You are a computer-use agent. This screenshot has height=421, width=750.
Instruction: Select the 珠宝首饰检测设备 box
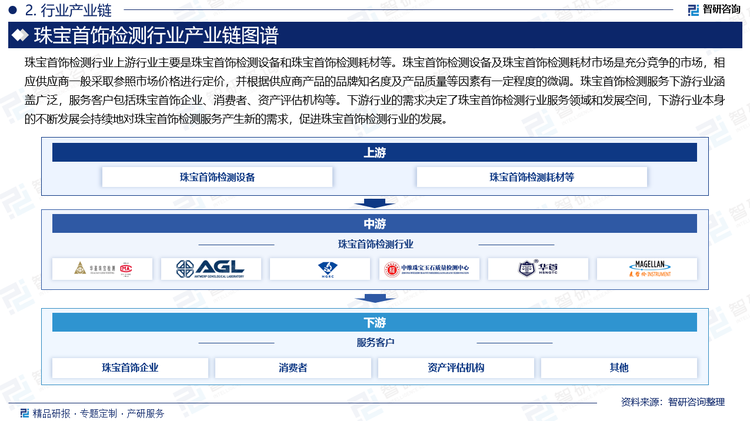217,177
